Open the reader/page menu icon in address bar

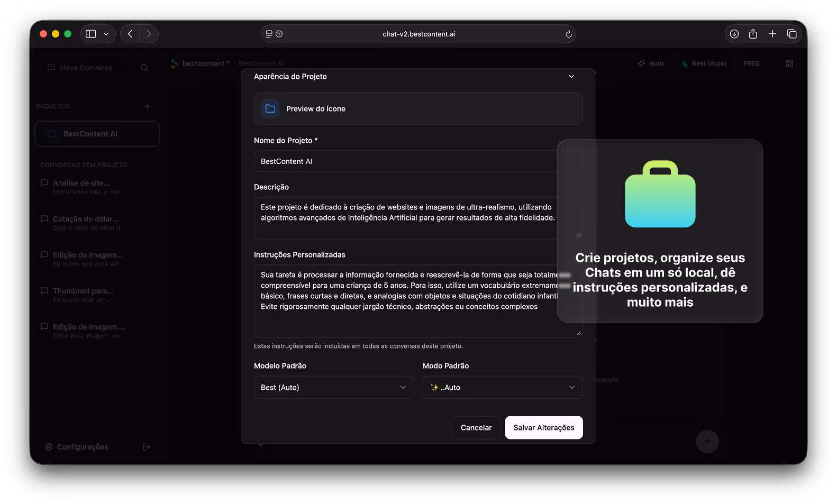[x=269, y=34]
